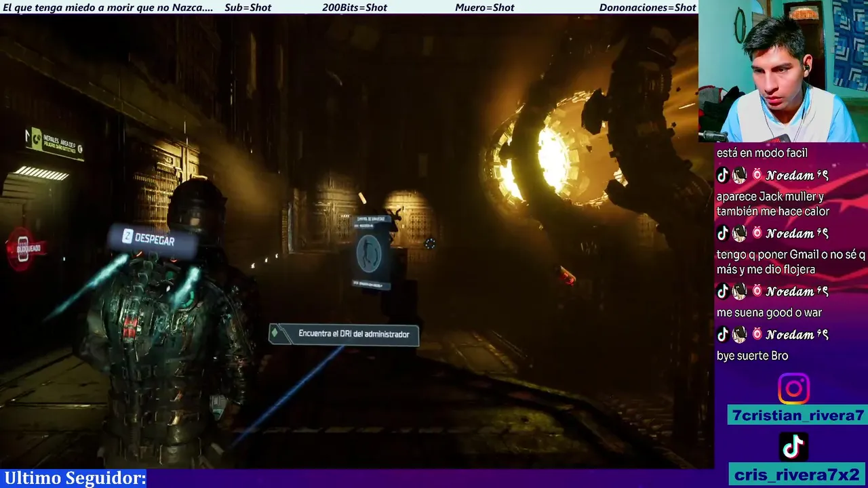The image size is (868, 488).
Task: Click the large TikTok logo above cris_rivera7x2
Action: (793, 447)
